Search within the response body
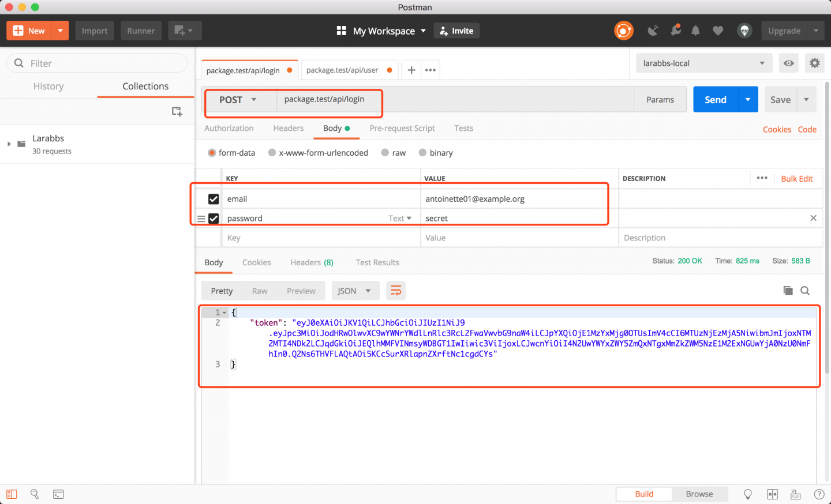831x504 pixels. coord(805,291)
